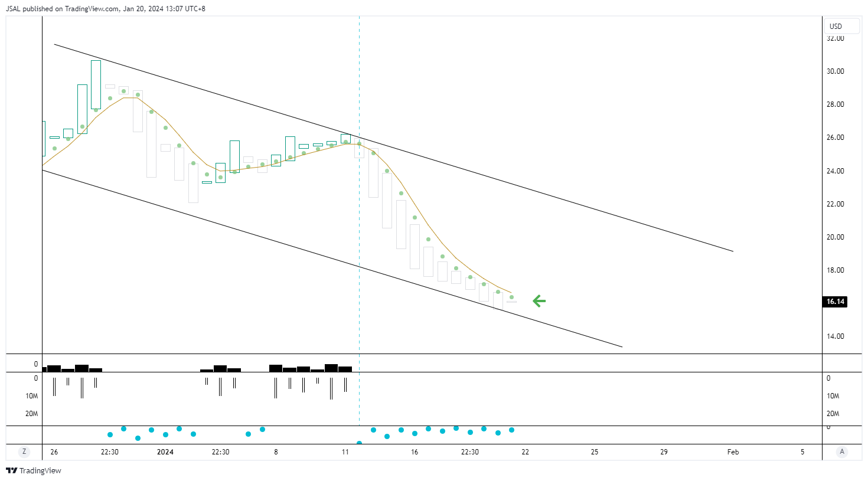Click the Z timezone button at the bottom left

coord(24,451)
